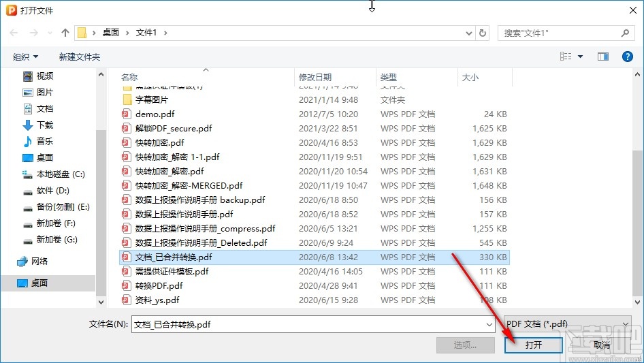Click the 文件名 text field
The image size is (644, 363).
tap(308, 324)
